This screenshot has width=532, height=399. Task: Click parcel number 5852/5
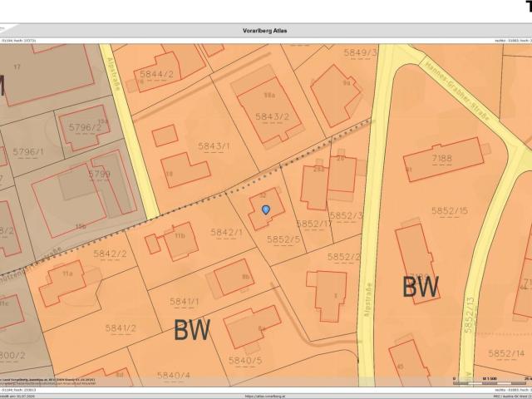click(x=283, y=239)
